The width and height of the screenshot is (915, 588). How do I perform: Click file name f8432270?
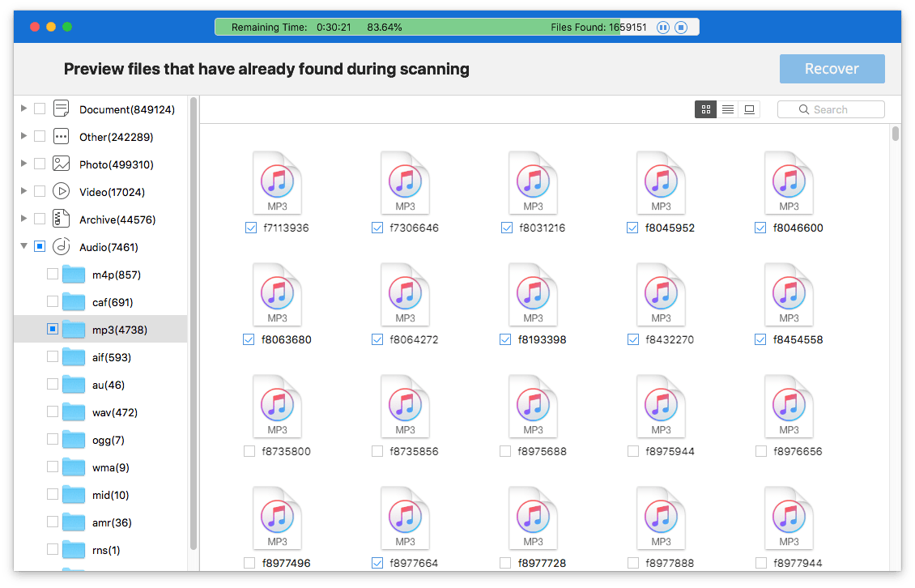tap(670, 339)
